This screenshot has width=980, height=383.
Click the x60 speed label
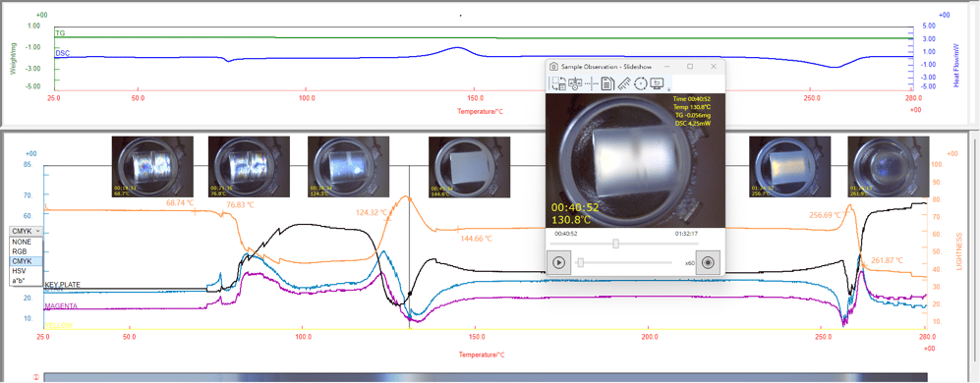(689, 263)
